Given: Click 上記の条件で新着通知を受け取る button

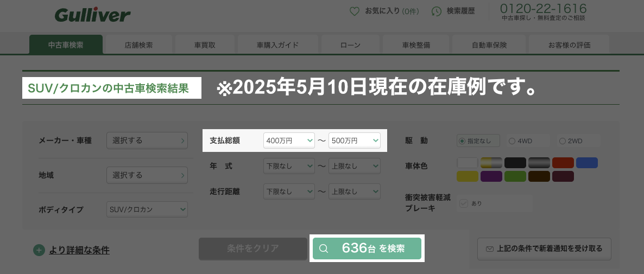Looking at the screenshot, I should click(x=544, y=248).
